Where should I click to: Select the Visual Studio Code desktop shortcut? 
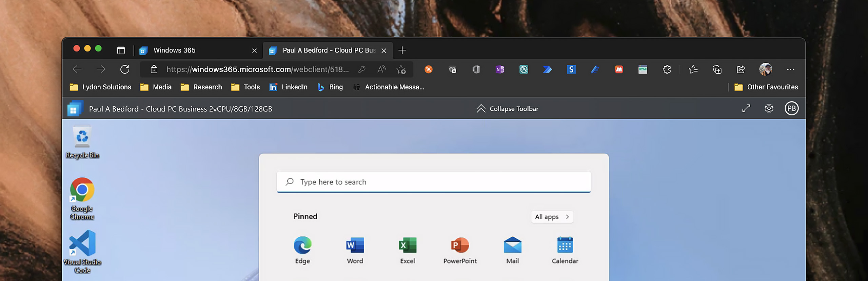(82, 251)
